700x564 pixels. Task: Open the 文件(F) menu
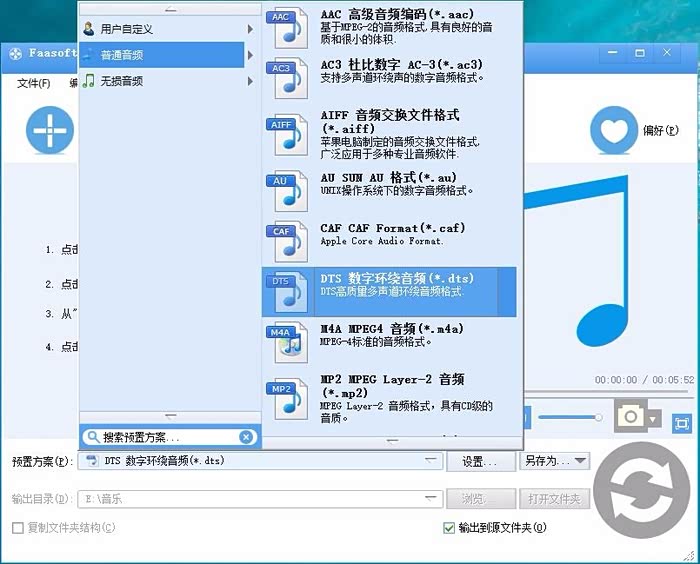tap(34, 83)
